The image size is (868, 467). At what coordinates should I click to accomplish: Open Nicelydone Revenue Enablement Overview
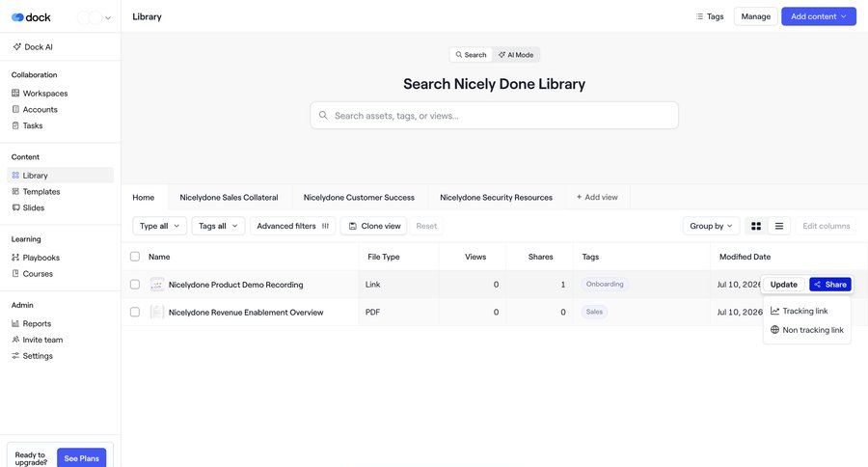pos(246,312)
